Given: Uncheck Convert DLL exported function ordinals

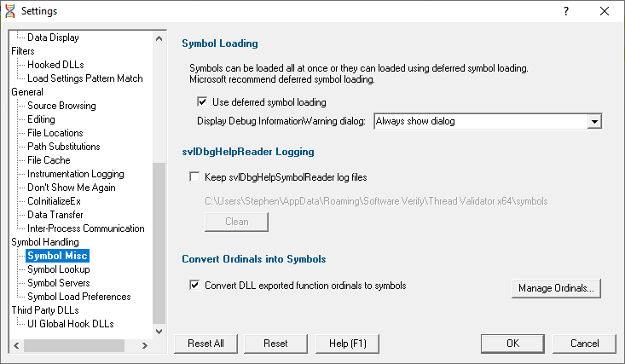Looking at the screenshot, I should tap(194, 285).
